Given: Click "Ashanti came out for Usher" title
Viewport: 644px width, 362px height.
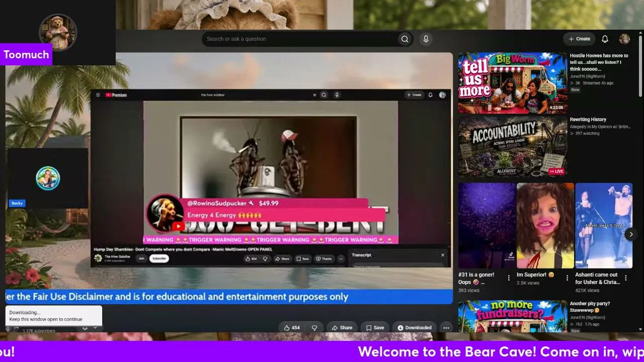Looking at the screenshot, I should (x=597, y=279).
